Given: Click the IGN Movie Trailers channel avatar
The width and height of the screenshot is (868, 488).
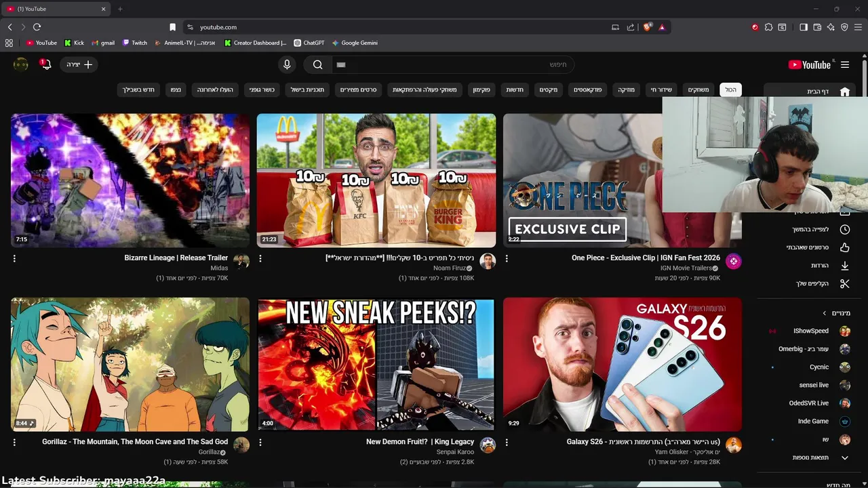Looking at the screenshot, I should point(733,262).
